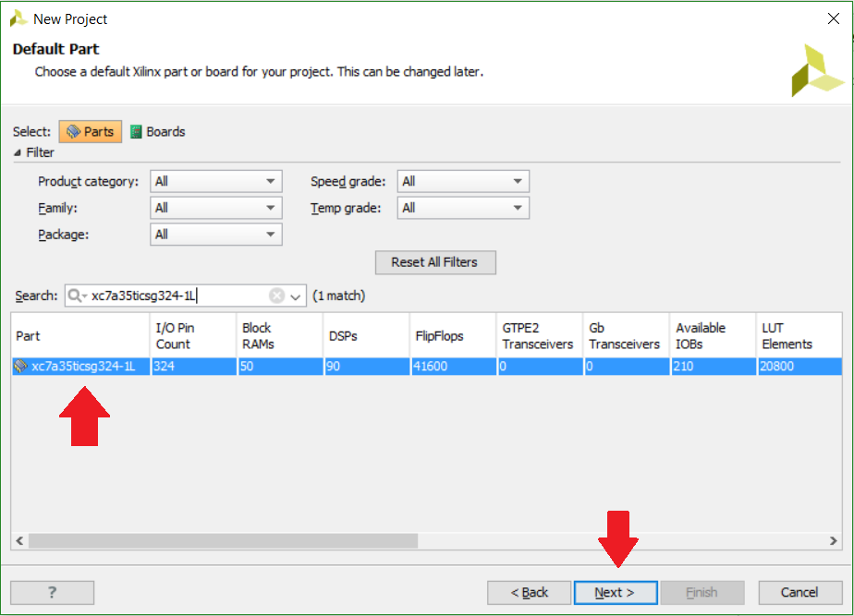Click the chip icon beside xc7a35ticsg324-1L

20,367
